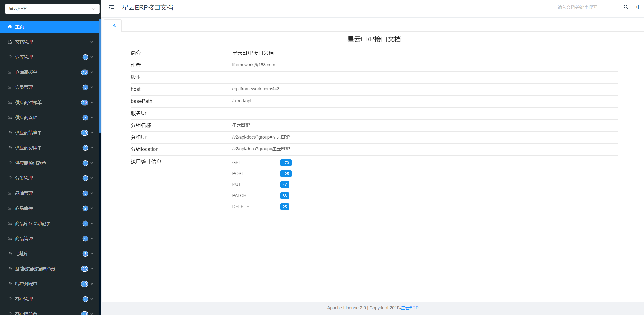Select the 主页 tab at top
Viewport: 644px width, 315px height.
(113, 26)
